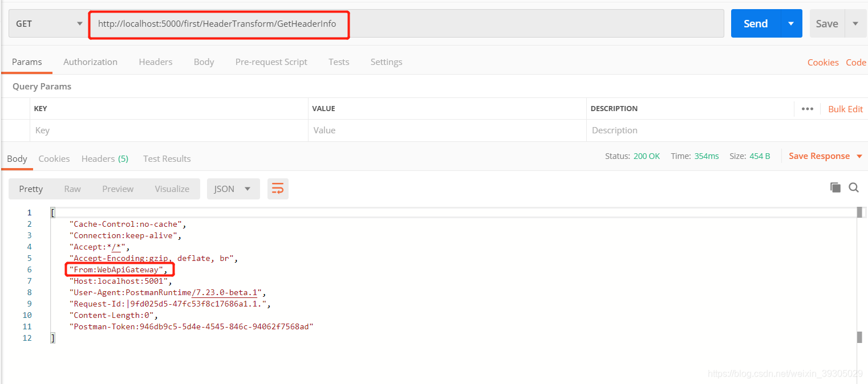Click the response size 454 B
The width and height of the screenshot is (868, 384).
pyautogui.click(x=760, y=156)
